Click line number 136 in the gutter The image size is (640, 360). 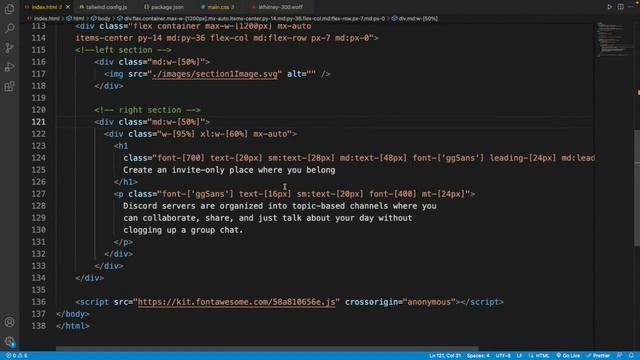point(39,302)
